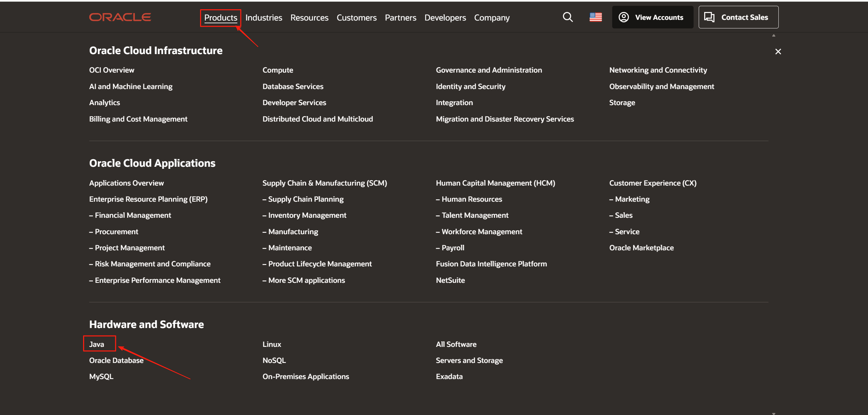Click the Contact Sales button
Viewport: 868px width, 415px height.
[x=738, y=17]
